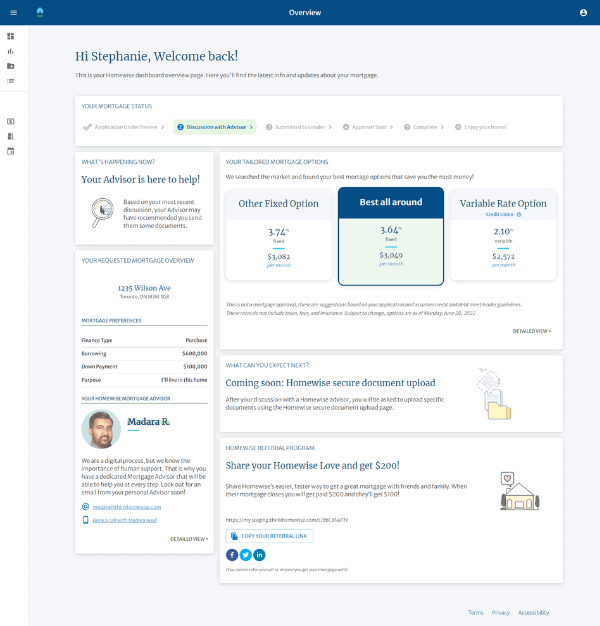Click the document upload folder illustration

[494, 394]
